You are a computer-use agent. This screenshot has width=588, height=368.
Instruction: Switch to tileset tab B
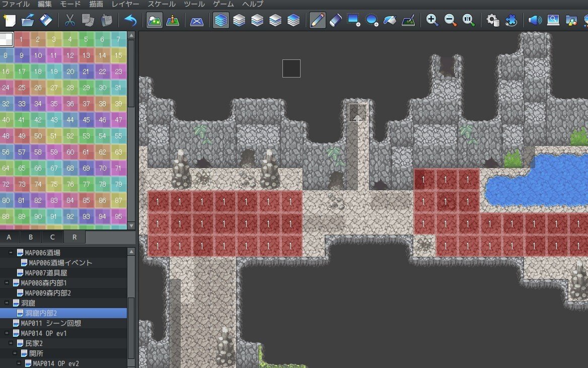(31, 237)
